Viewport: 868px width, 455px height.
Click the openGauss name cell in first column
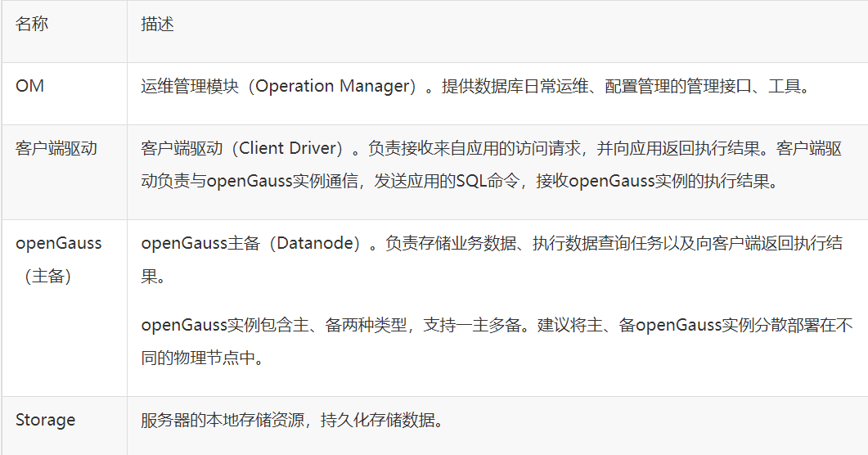pos(58,244)
